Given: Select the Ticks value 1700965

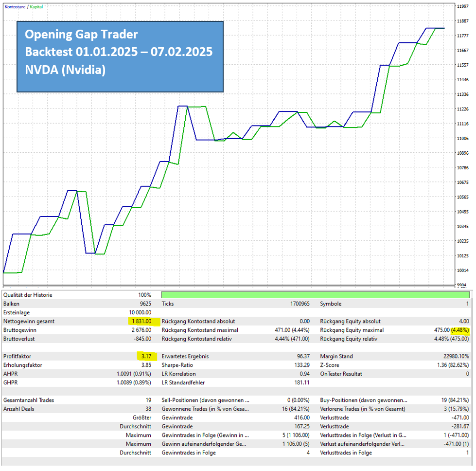Looking at the screenshot, I should point(300,304).
